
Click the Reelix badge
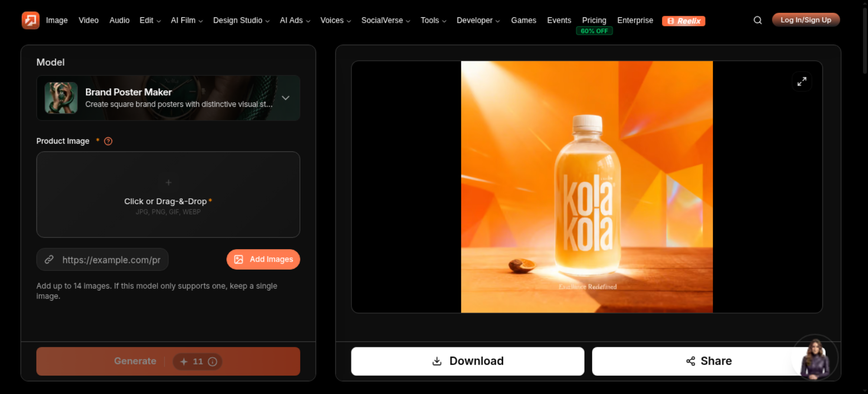tap(684, 21)
